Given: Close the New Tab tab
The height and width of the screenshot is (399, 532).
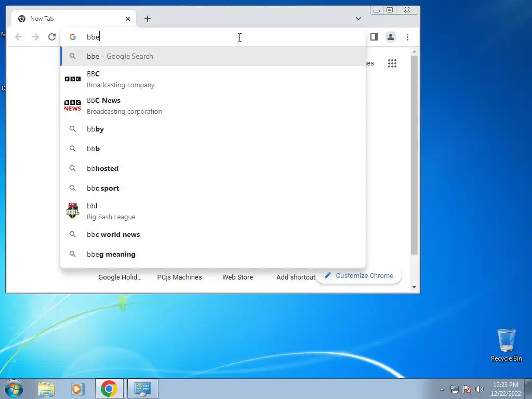Looking at the screenshot, I should pyautogui.click(x=128, y=19).
